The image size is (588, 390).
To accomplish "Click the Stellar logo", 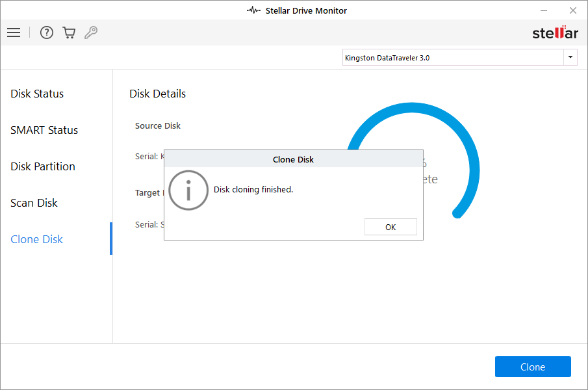I will pos(555,32).
